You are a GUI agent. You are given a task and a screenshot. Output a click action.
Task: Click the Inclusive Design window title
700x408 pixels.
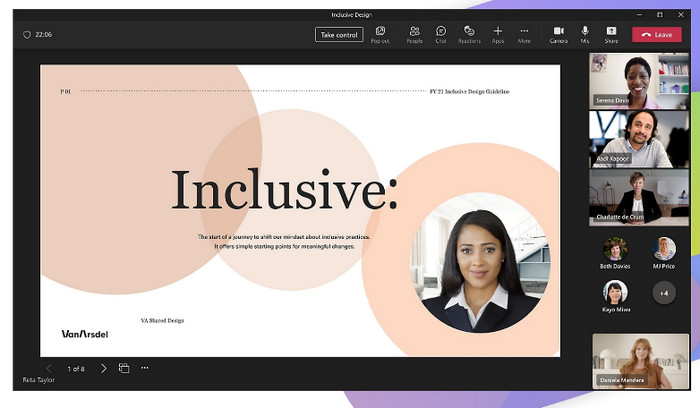[x=351, y=15]
